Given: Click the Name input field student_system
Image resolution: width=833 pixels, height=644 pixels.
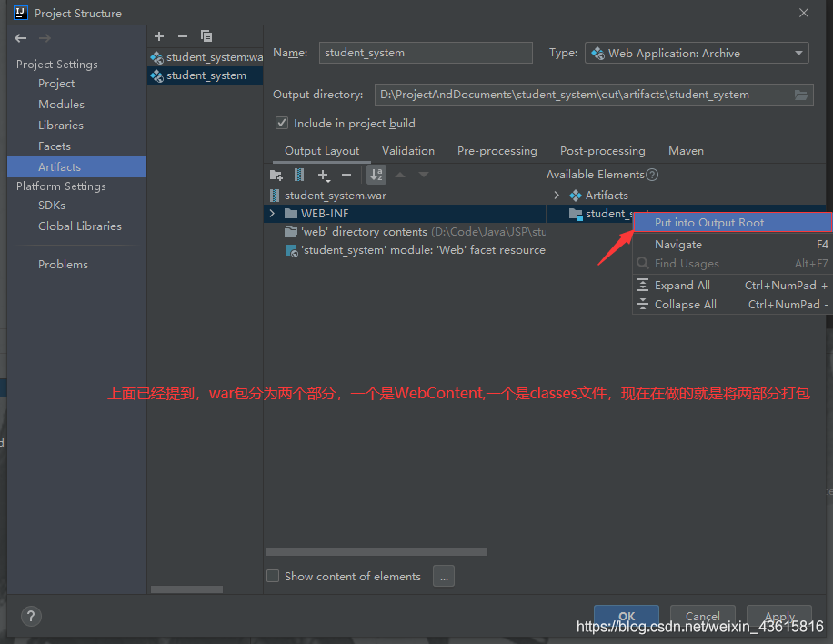Looking at the screenshot, I should [426, 53].
